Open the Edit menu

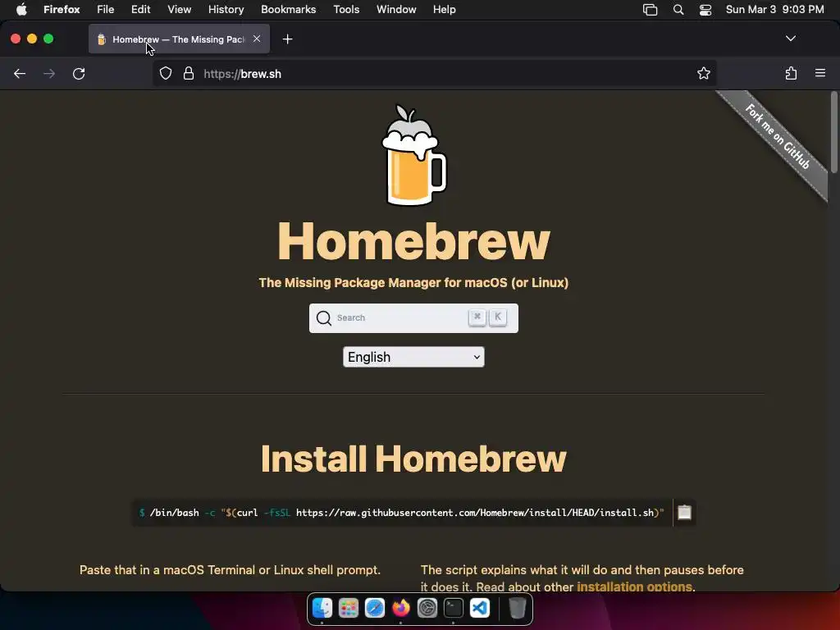140,9
